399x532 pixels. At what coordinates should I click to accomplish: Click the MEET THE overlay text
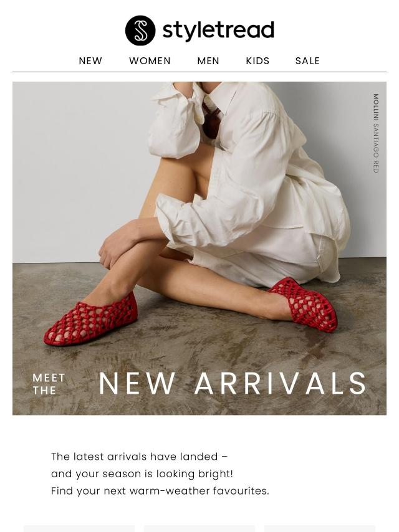(49, 384)
